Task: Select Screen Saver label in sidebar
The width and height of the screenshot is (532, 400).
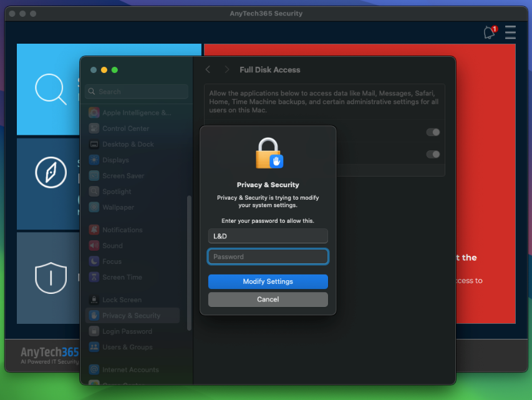Action: click(123, 176)
